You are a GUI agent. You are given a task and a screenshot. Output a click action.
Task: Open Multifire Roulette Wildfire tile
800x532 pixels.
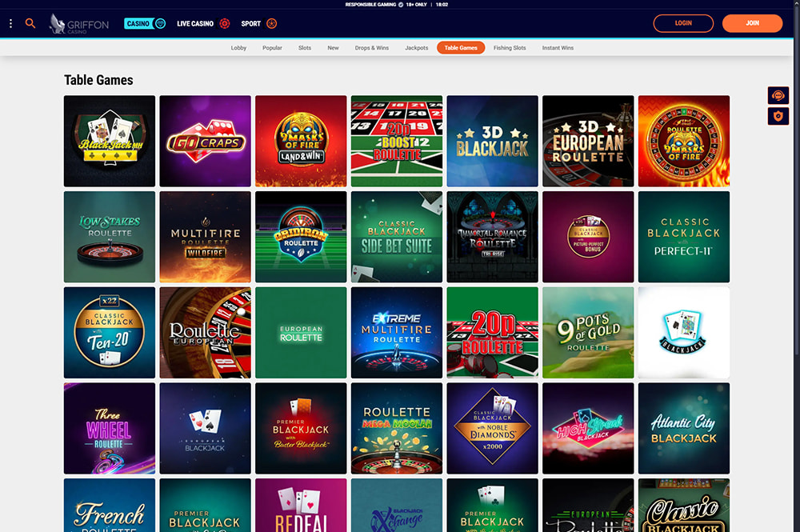(x=205, y=237)
